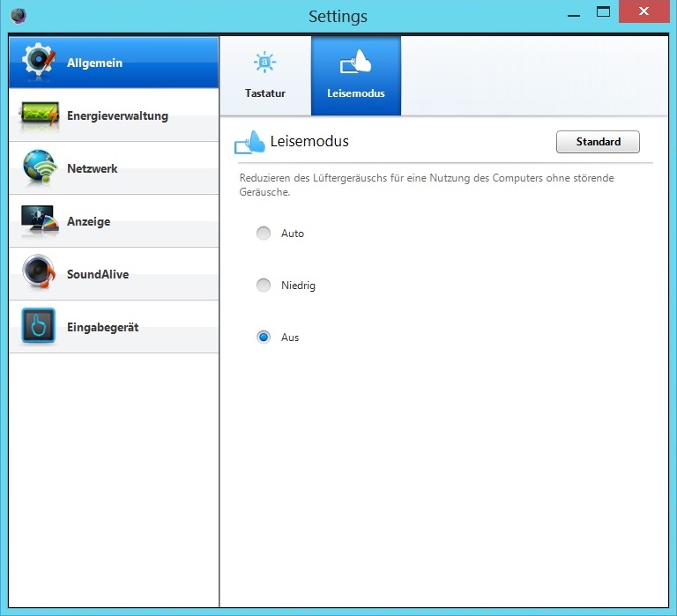This screenshot has width=677, height=616.
Task: Click the Aus option label
Action: [290, 338]
